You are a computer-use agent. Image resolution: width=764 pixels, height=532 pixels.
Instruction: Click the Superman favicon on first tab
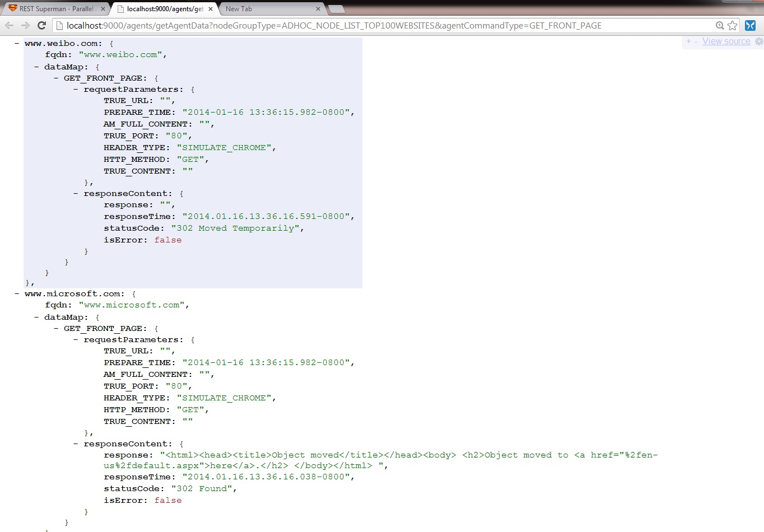click(13, 8)
